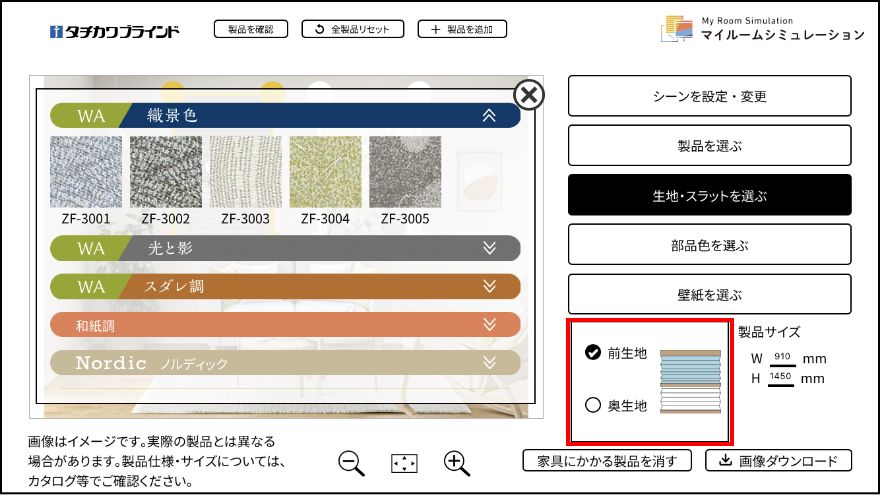Select the 前生地 radio option
Viewport: 880px width, 495px height.
(593, 352)
